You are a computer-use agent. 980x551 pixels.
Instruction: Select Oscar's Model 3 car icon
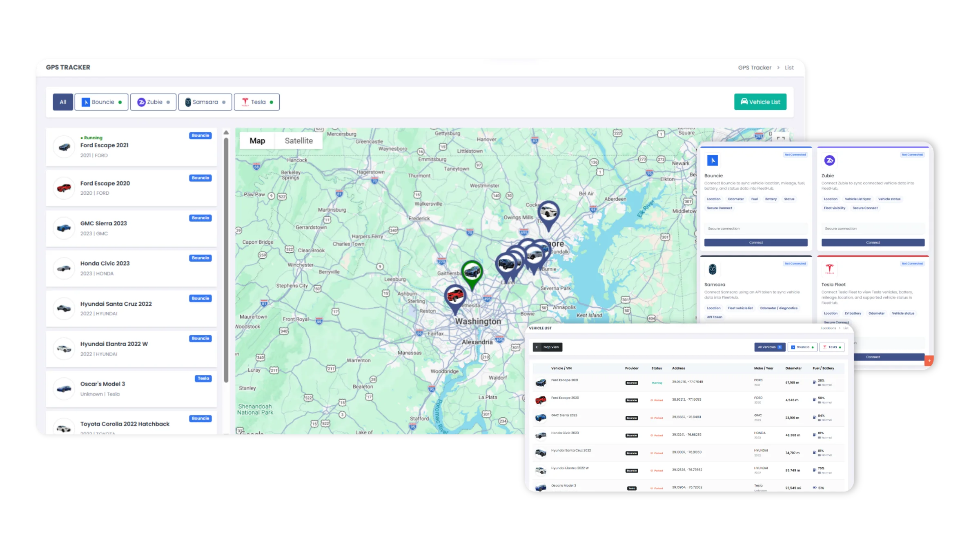click(64, 389)
